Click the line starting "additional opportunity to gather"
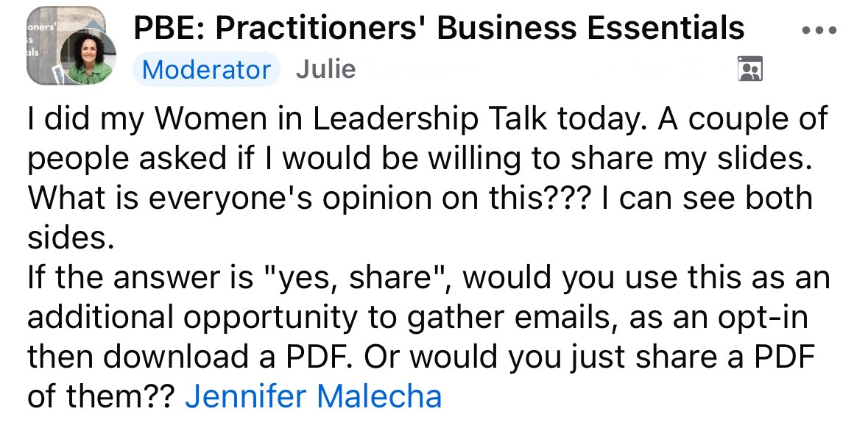This screenshot has height=428, width=868. (417, 318)
